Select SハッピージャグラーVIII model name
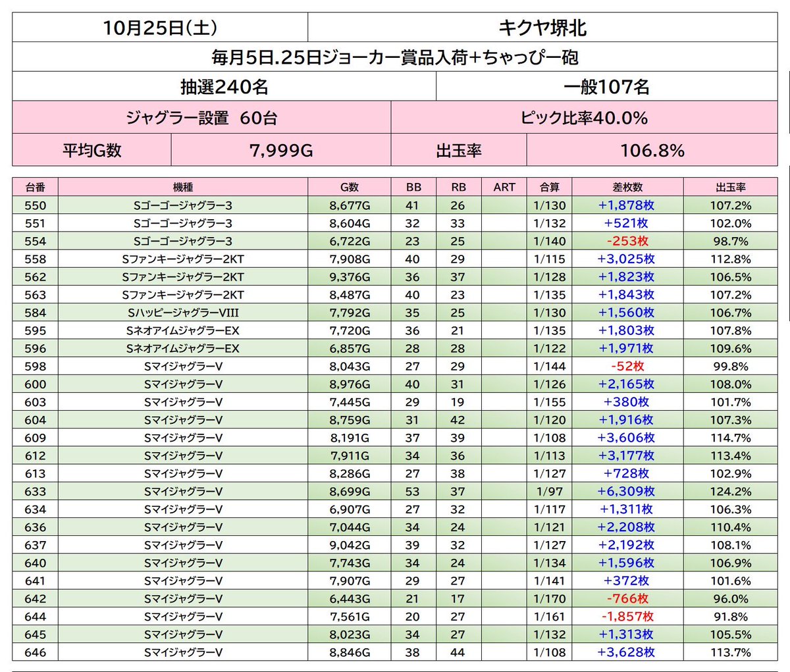Screen dimensions: 790x672 [183, 313]
